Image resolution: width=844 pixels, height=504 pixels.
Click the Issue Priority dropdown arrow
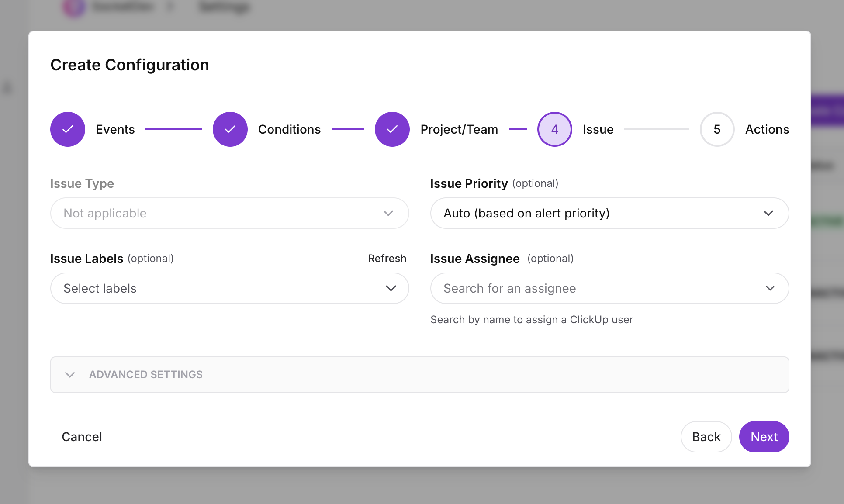click(x=768, y=213)
